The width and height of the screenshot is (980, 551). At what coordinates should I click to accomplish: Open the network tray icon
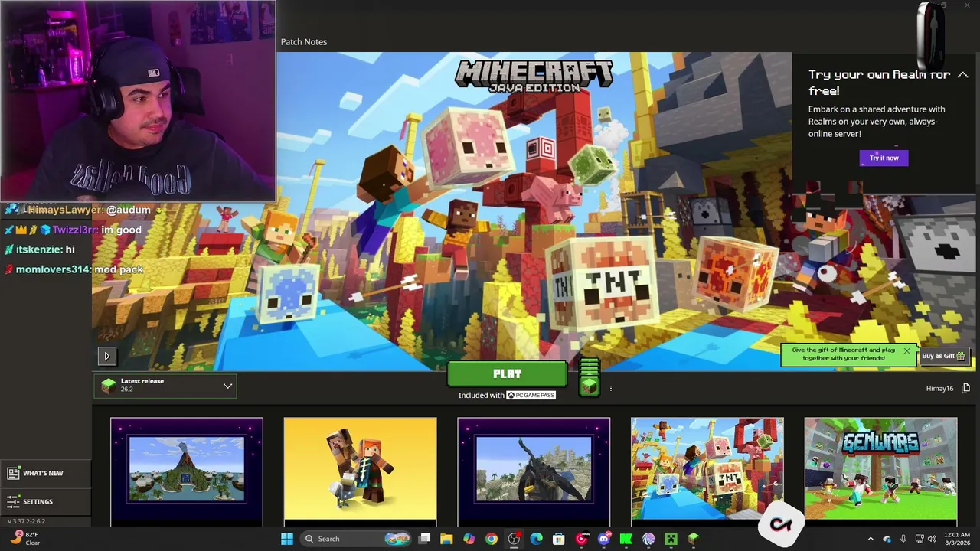pos(920,539)
